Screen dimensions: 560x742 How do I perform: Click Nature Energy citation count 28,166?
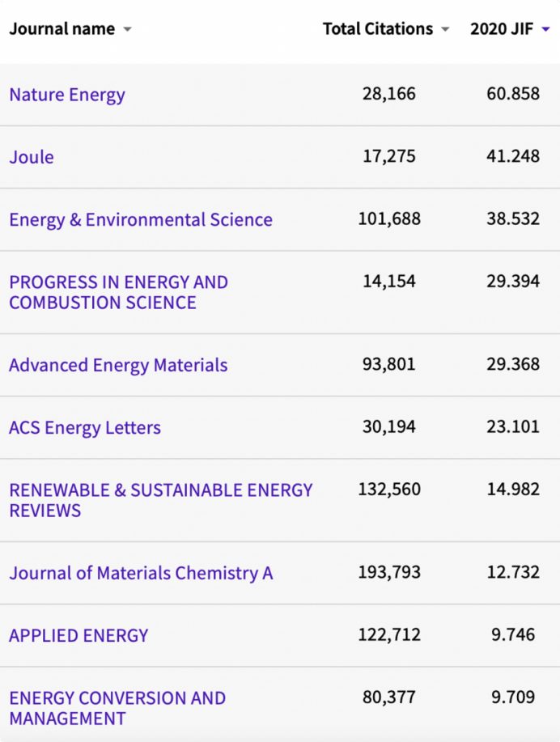tap(389, 94)
